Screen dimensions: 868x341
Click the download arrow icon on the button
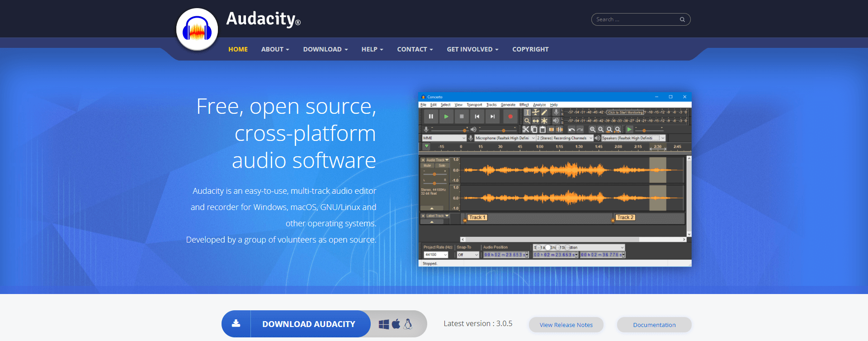236,323
